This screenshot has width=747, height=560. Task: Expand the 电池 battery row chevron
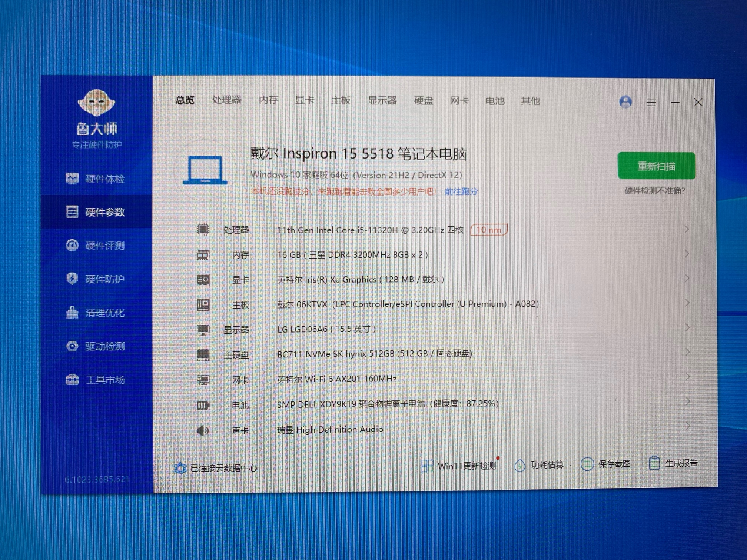point(687,401)
